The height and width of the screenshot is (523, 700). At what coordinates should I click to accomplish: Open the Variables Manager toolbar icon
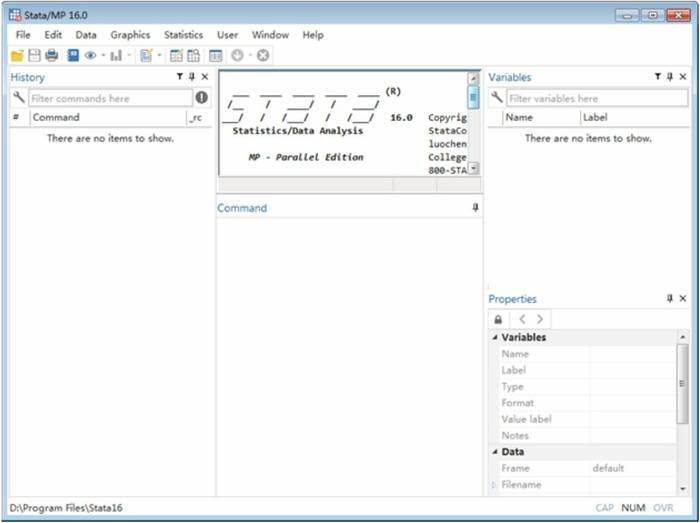216,55
